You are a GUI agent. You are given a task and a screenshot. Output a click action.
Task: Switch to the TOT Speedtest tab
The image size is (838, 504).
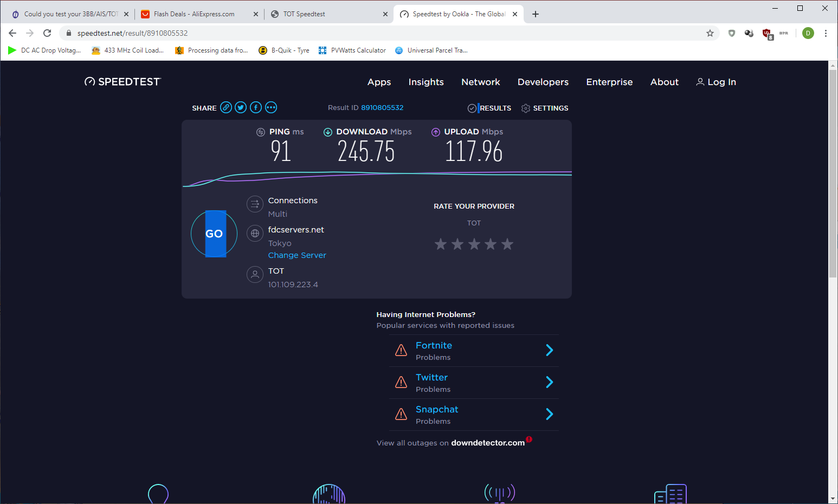[x=329, y=14]
